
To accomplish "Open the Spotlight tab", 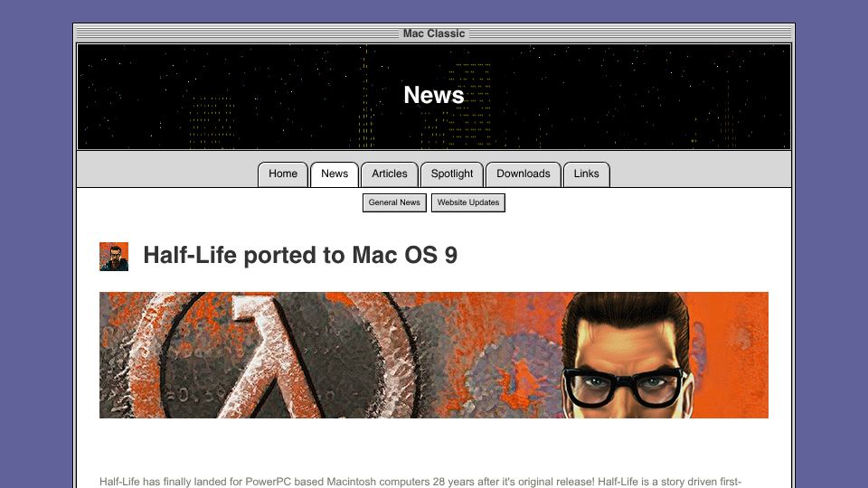I will (x=452, y=174).
